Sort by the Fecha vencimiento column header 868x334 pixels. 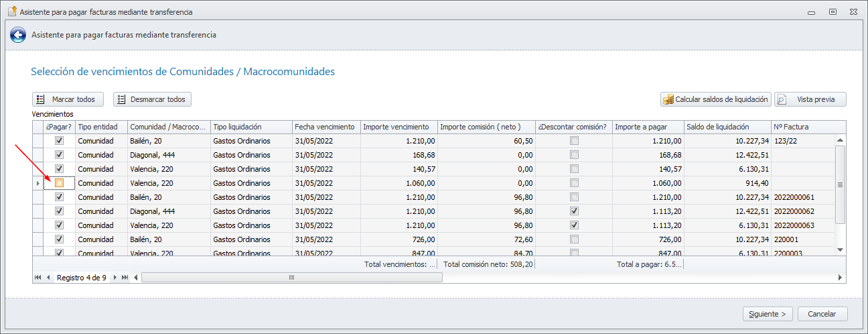pos(325,127)
